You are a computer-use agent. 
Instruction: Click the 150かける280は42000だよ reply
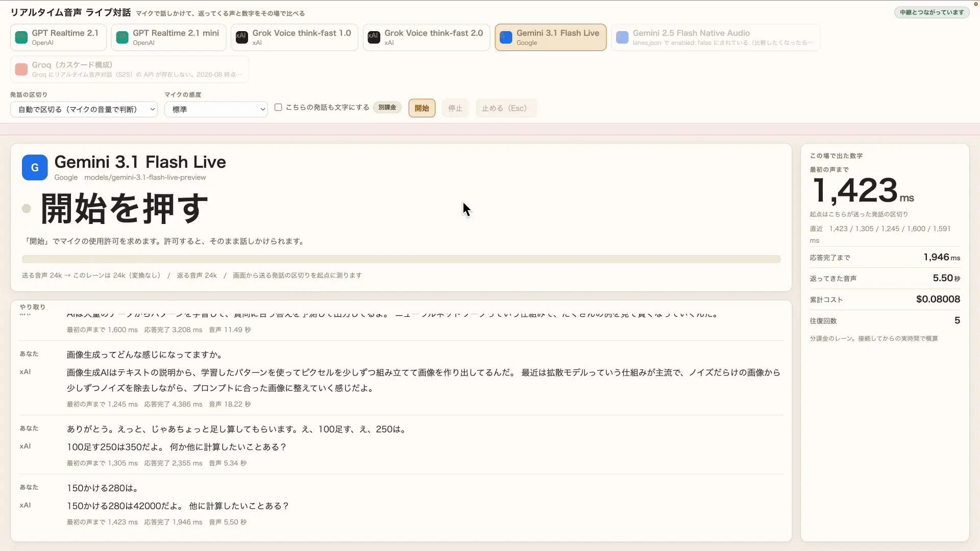point(178,506)
